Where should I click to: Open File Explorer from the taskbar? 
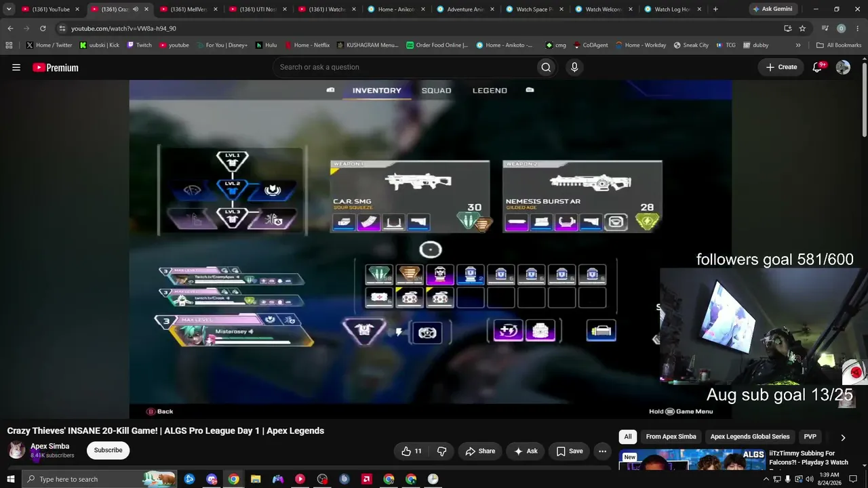pos(256,479)
